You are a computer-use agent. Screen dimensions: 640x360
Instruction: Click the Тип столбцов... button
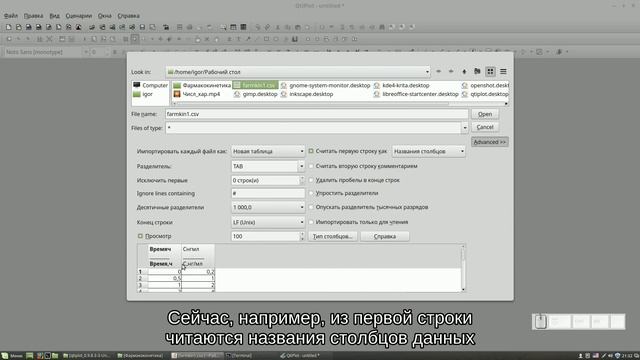click(x=333, y=236)
